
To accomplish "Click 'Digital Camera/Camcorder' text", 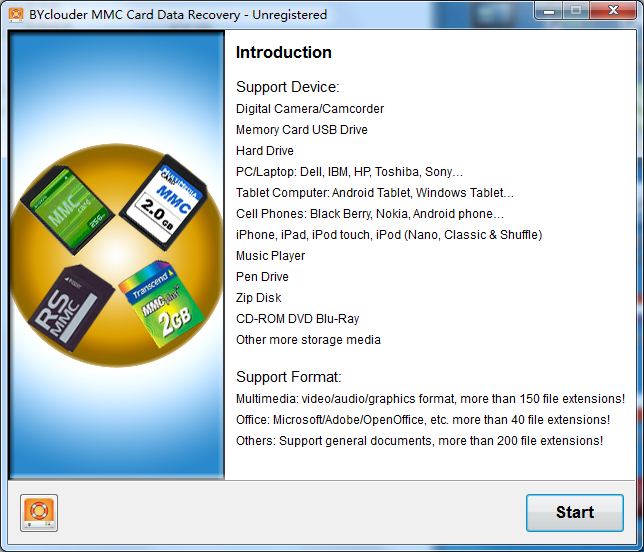I will pyautogui.click(x=310, y=109).
